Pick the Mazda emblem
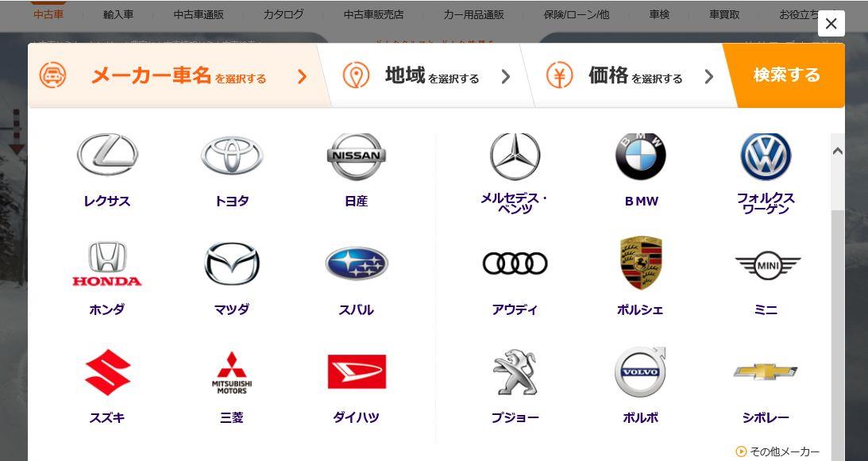 pyautogui.click(x=232, y=263)
